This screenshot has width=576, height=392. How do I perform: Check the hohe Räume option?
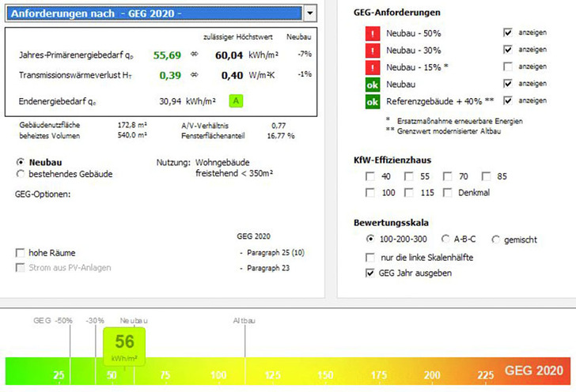[20, 253]
